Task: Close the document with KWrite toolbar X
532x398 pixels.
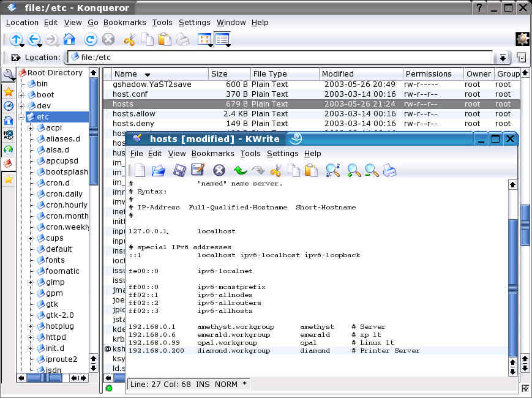Action: point(219,170)
